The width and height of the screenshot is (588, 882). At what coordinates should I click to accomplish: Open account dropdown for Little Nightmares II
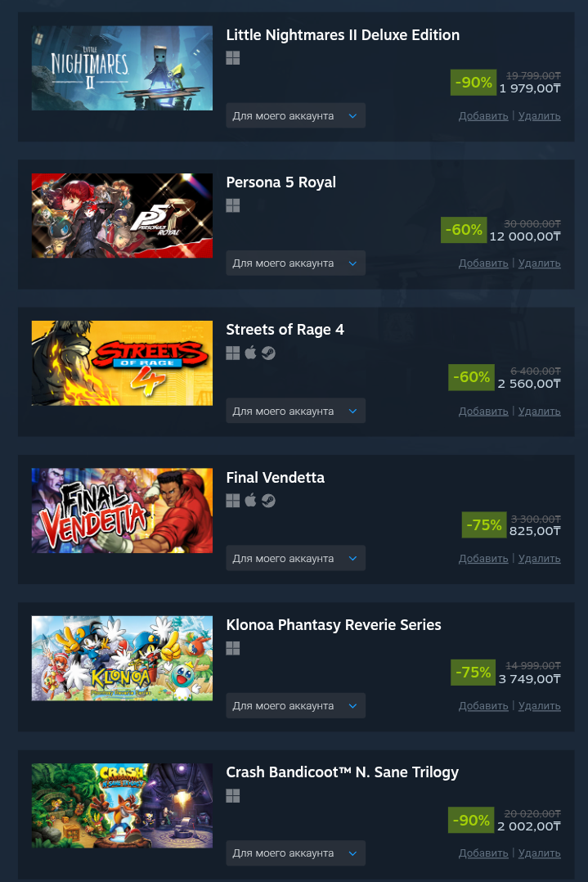[x=296, y=116]
